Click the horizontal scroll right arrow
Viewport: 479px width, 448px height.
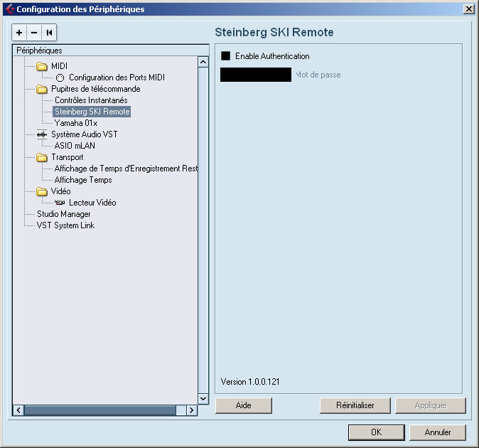pos(192,410)
